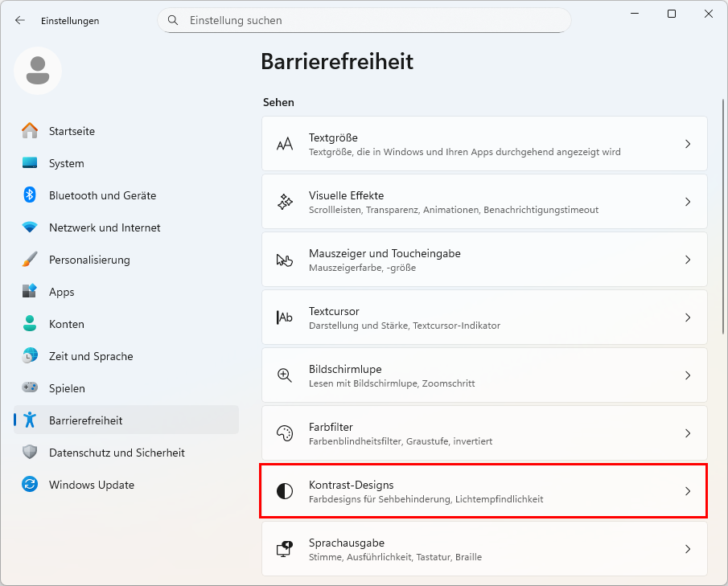
Task: Click the Barrierefreiheit sidebar label
Action: (x=85, y=420)
